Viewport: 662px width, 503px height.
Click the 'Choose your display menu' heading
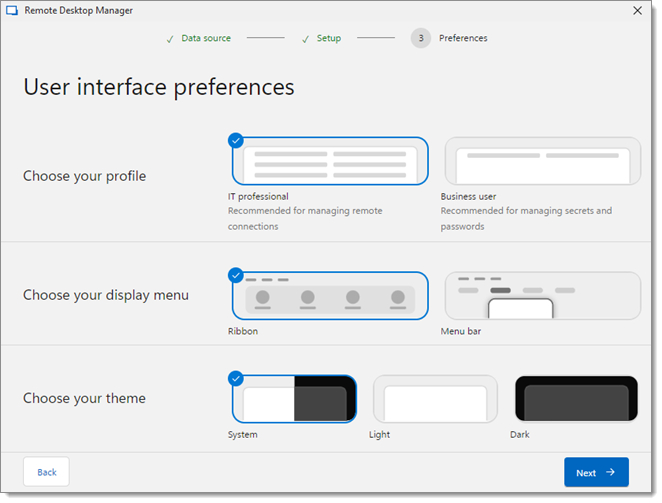(106, 295)
